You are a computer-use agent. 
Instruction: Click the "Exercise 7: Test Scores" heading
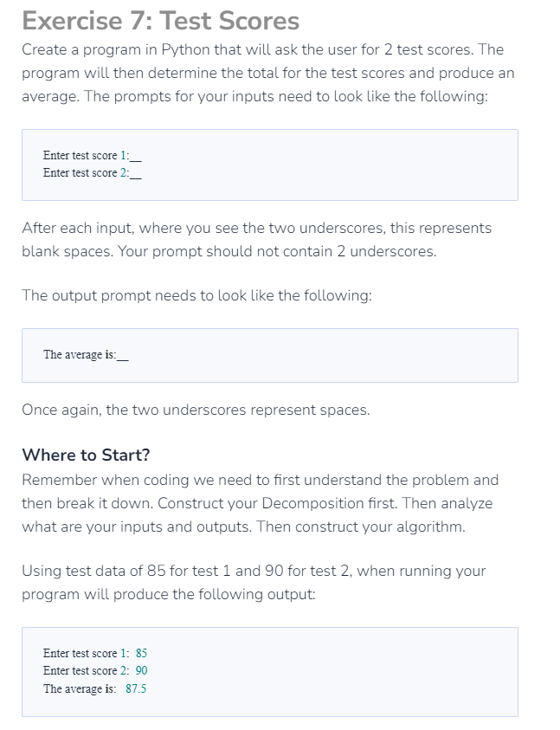click(161, 21)
